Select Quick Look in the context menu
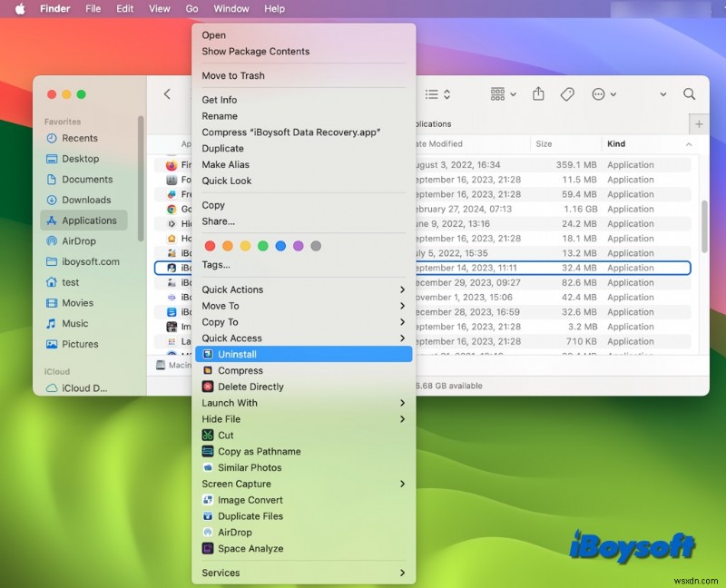 [304, 181]
